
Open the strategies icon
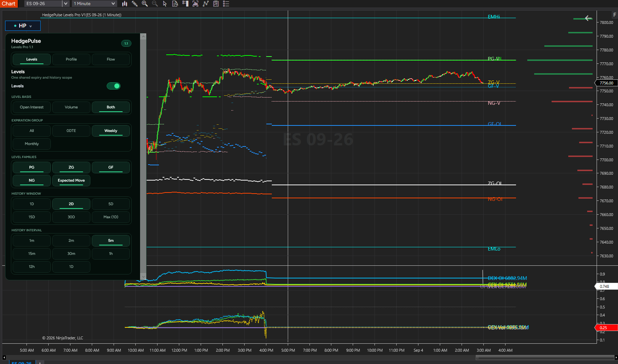[x=216, y=4]
